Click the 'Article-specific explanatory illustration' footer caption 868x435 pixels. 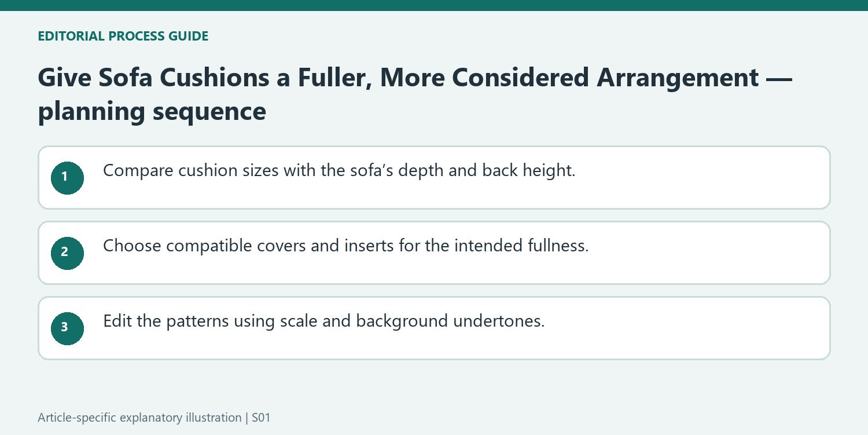[139, 418]
